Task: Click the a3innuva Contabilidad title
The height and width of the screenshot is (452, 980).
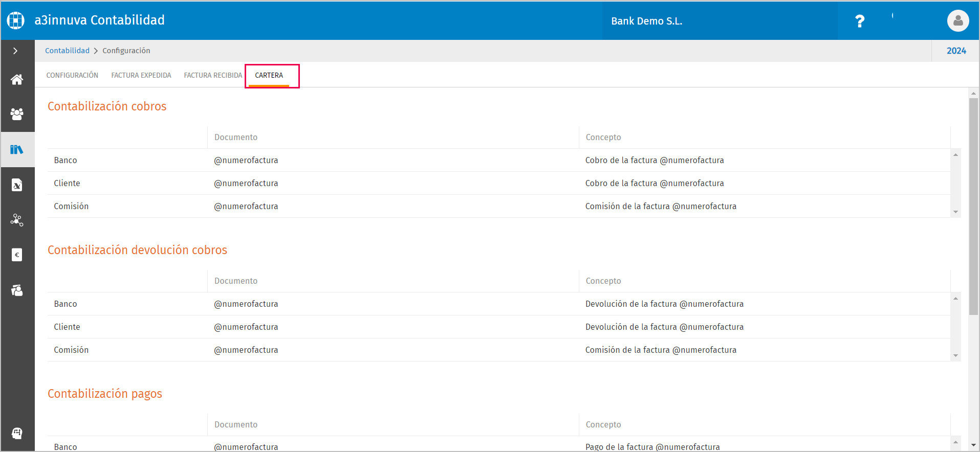Action: click(x=100, y=20)
